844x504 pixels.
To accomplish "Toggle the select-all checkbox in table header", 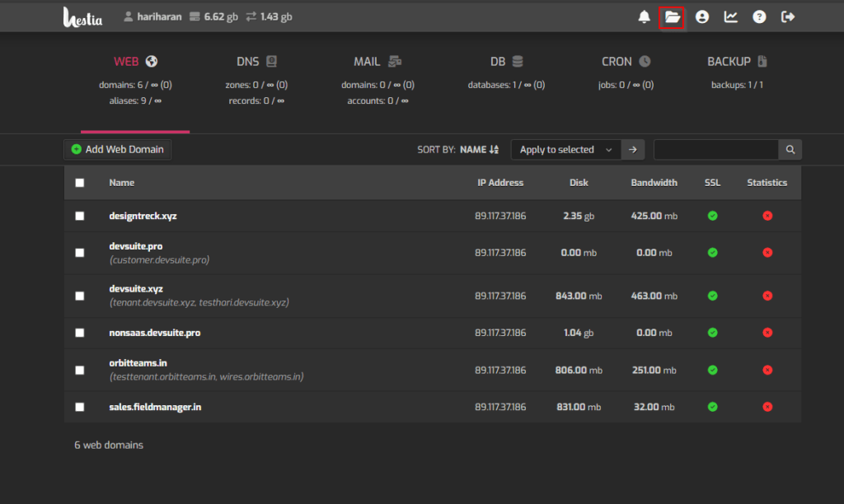I will pyautogui.click(x=80, y=182).
